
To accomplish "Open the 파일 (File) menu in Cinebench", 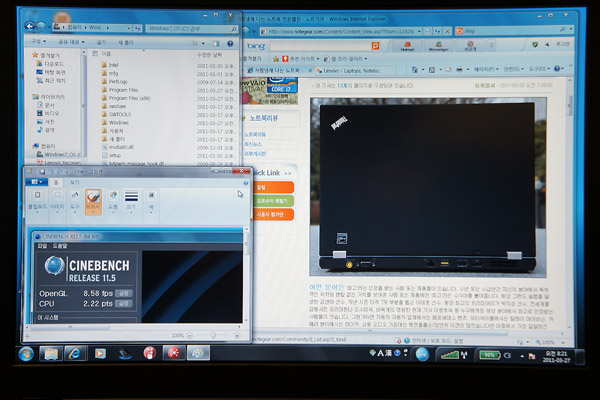I will [42, 246].
